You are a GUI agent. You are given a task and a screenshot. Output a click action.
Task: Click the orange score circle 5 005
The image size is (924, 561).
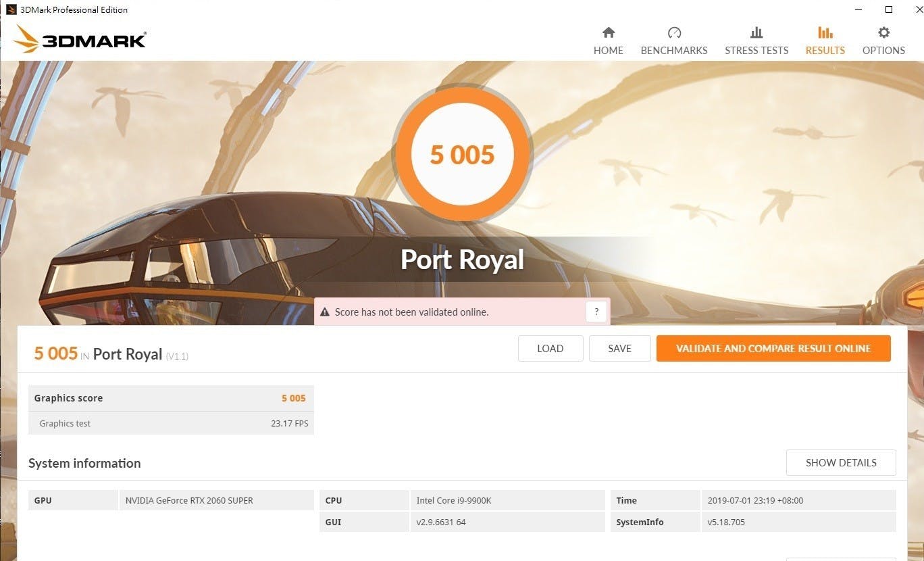pyautogui.click(x=463, y=155)
